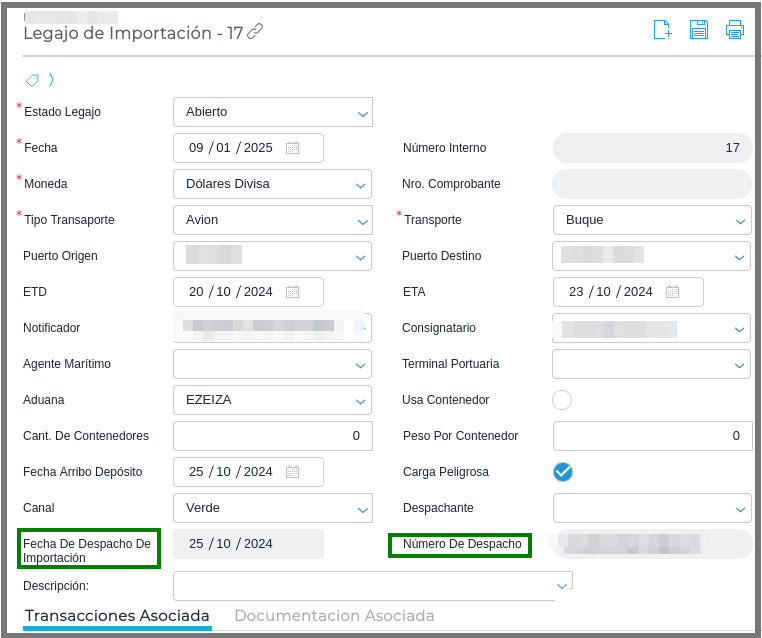This screenshot has width=762, height=638.
Task: Select the Transacciones Asociada tab
Action: (x=117, y=615)
